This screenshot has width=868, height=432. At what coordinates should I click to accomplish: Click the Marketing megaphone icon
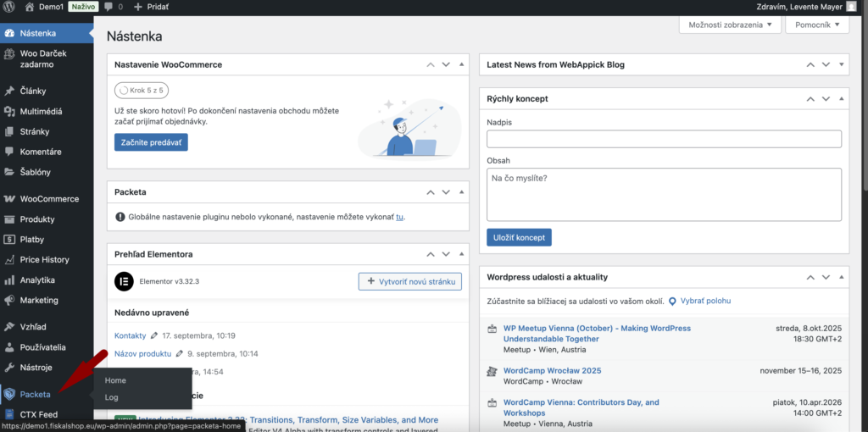9,301
